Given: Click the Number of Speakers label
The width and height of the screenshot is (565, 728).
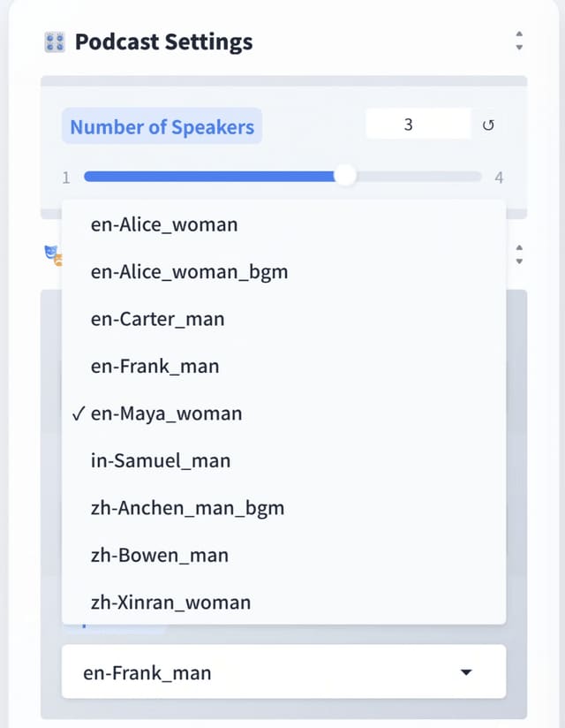Looking at the screenshot, I should tap(162, 126).
